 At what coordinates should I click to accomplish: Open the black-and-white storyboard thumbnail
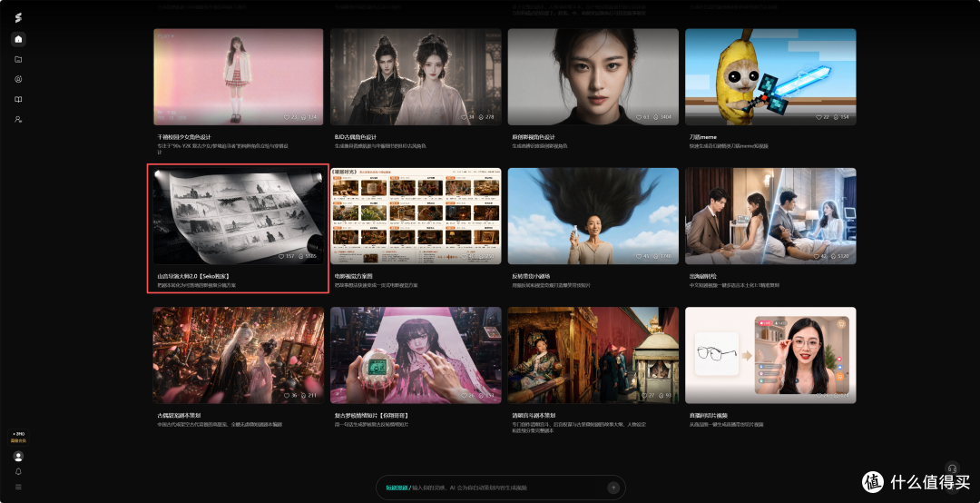(238, 216)
